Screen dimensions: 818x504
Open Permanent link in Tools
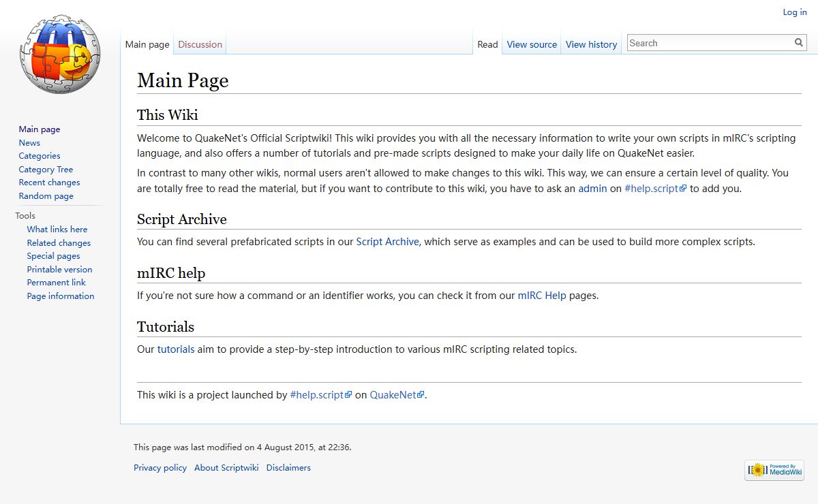pyautogui.click(x=57, y=283)
